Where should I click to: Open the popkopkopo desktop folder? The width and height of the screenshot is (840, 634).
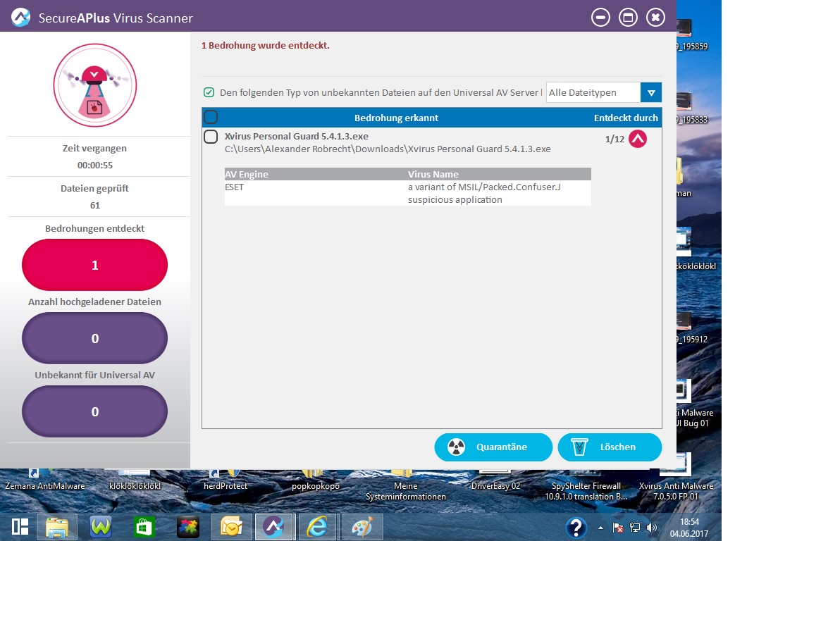click(316, 480)
